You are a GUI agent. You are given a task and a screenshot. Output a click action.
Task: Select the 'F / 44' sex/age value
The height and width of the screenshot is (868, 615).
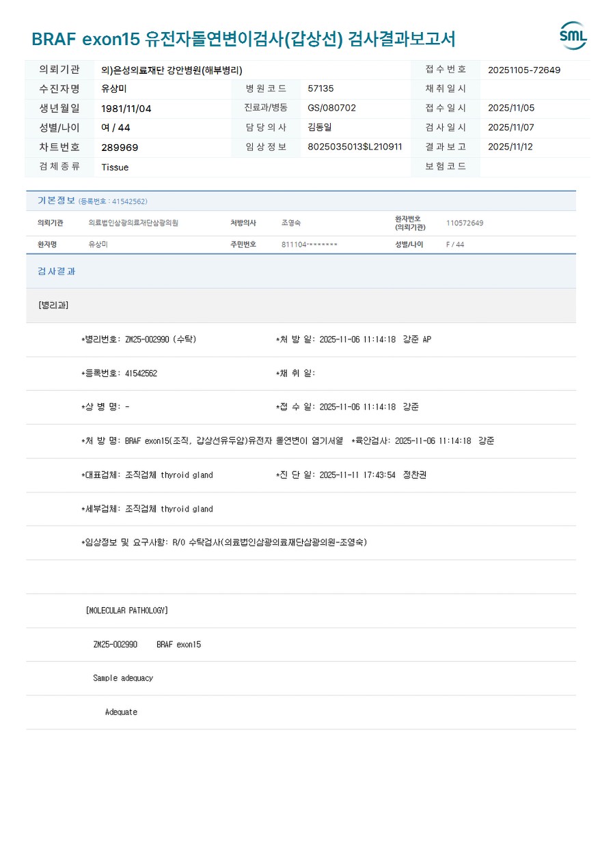(x=455, y=244)
